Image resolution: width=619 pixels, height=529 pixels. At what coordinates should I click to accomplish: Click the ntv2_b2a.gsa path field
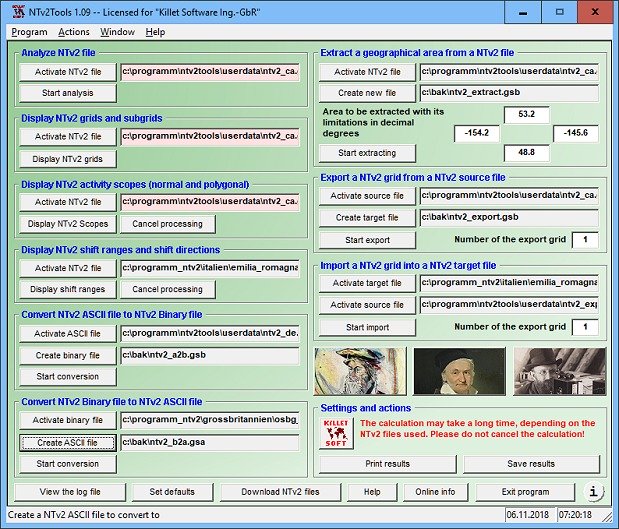click(x=210, y=443)
